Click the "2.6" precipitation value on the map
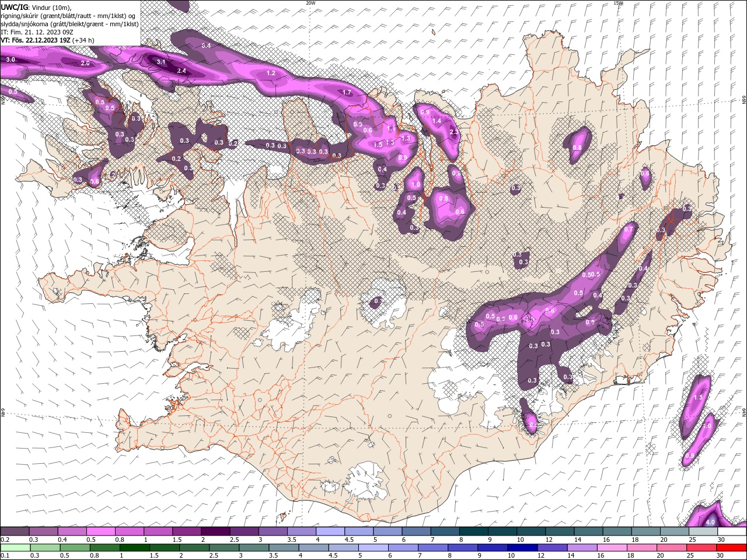 (85, 63)
